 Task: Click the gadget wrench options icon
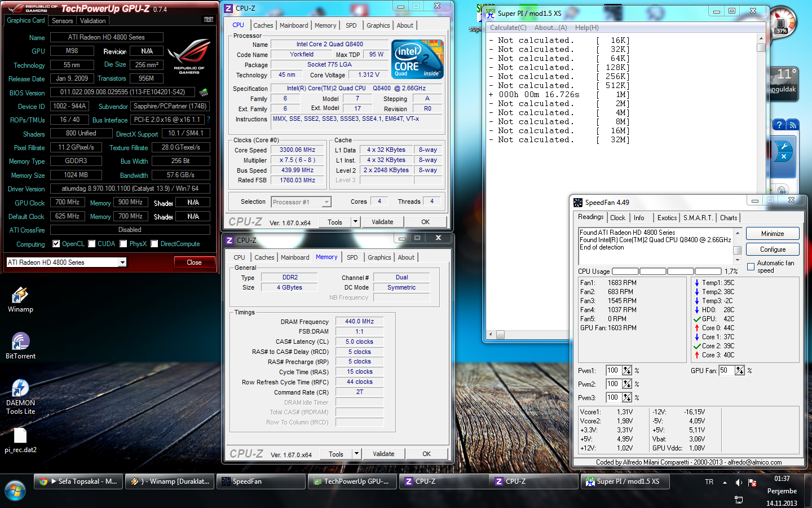tap(784, 146)
